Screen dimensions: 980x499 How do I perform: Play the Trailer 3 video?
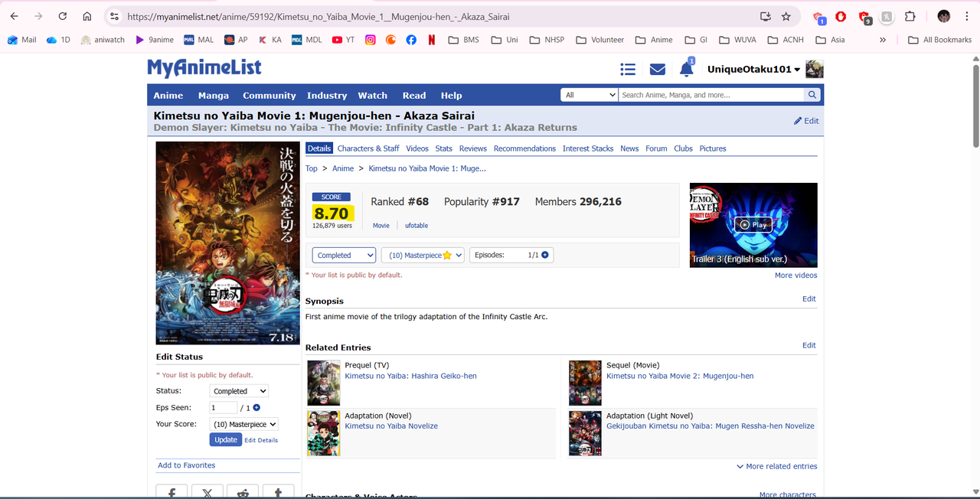click(753, 225)
